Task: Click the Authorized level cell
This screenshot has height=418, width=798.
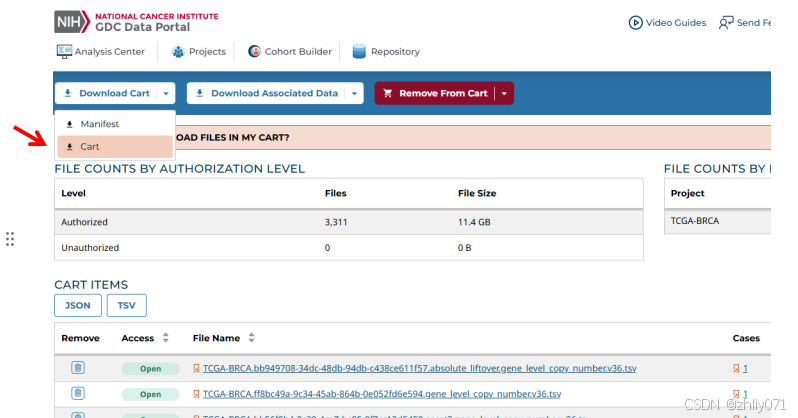Action: (84, 222)
